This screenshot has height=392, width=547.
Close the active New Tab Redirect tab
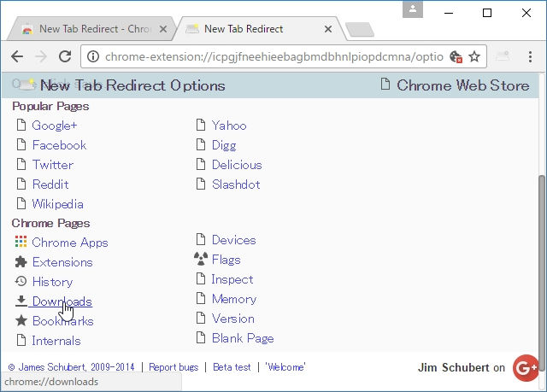click(x=328, y=29)
